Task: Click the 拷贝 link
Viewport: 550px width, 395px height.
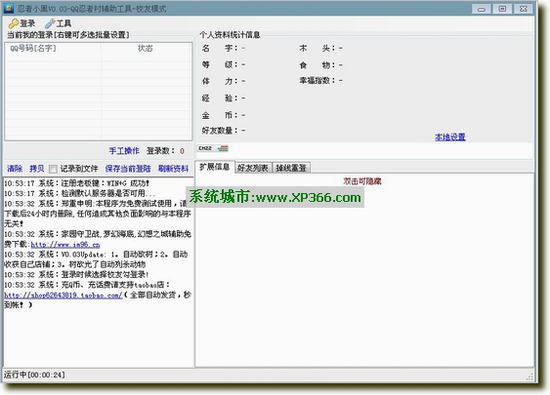Action: [x=37, y=169]
